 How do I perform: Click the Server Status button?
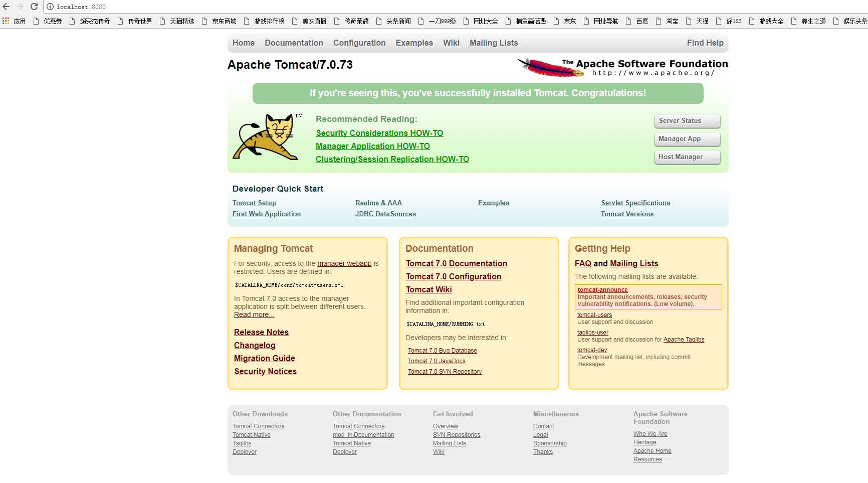(x=687, y=121)
